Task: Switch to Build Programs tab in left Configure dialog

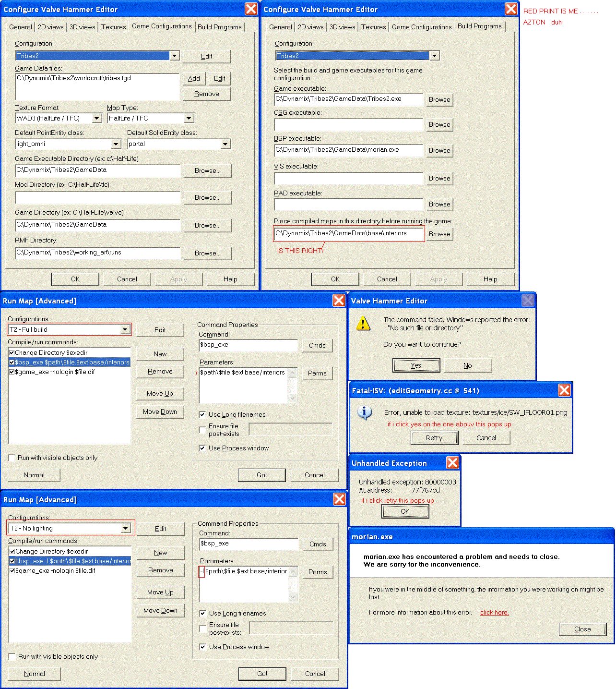Action: tap(220, 27)
